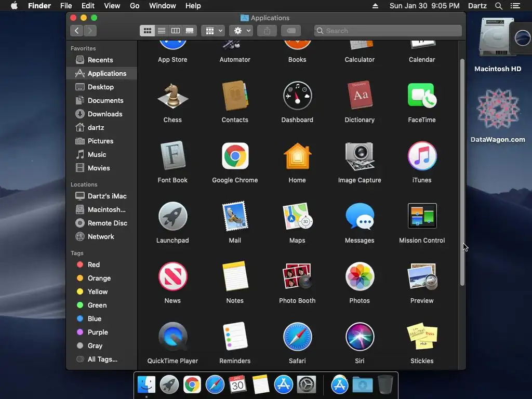Image resolution: width=532 pixels, height=399 pixels.
Task: Launch QuickTime Player
Action: pos(172,337)
